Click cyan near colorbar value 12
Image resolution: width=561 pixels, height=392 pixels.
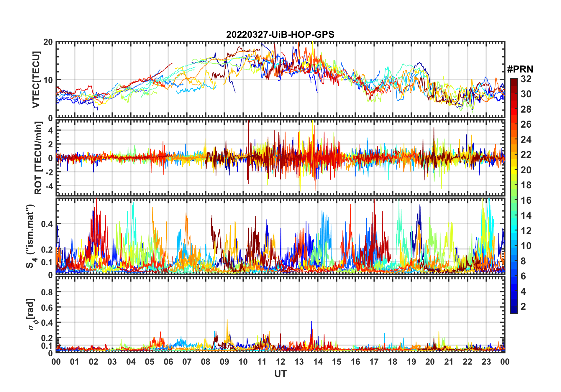click(x=514, y=231)
